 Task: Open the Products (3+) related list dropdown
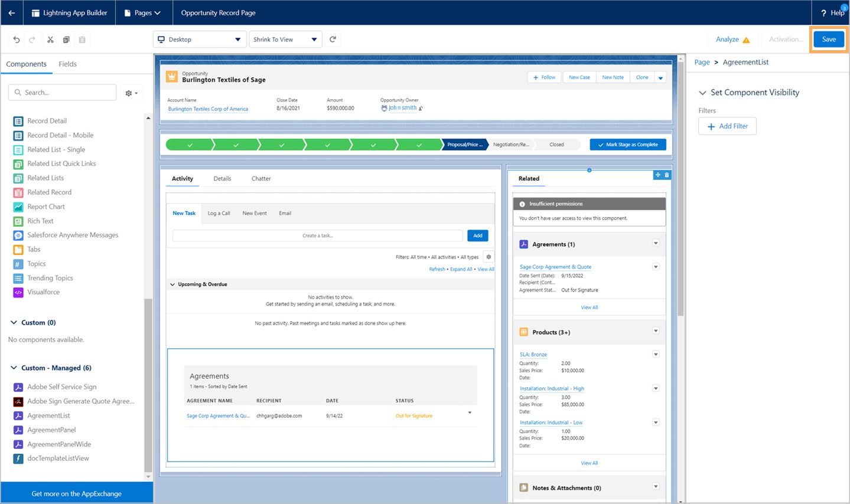tap(656, 331)
